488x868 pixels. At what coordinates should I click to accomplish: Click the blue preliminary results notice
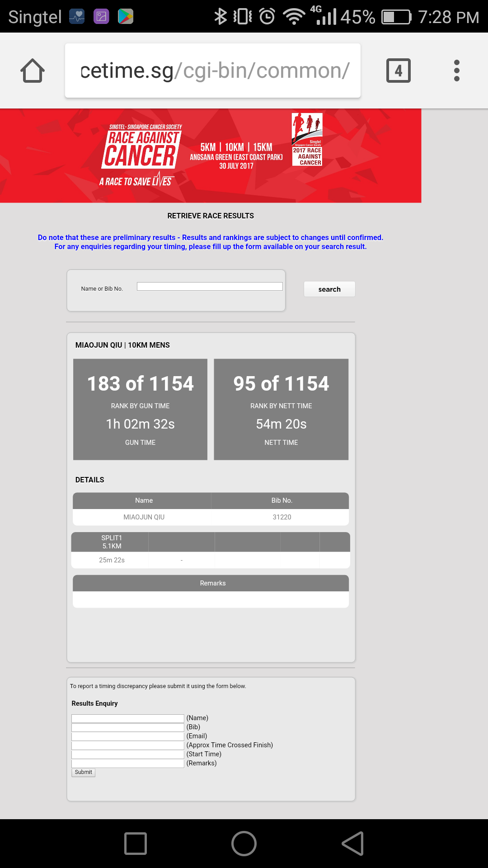point(211,242)
